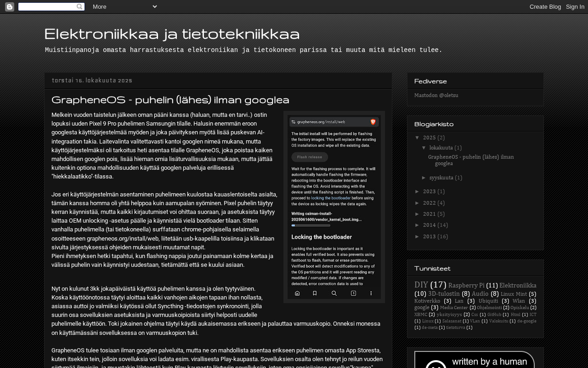Open the blog title Elektroniikkaa ja tietotekniikkaa
This screenshot has width=588, height=368.
coord(172,34)
